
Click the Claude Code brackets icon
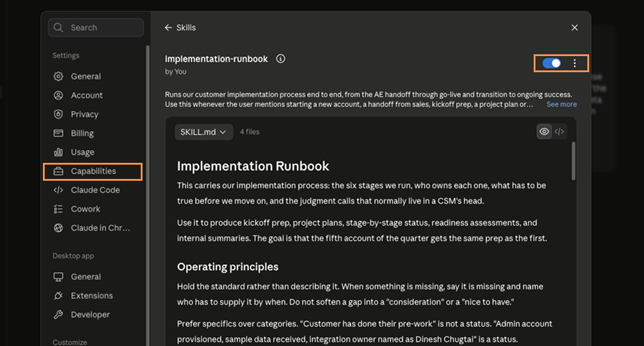[x=58, y=190]
